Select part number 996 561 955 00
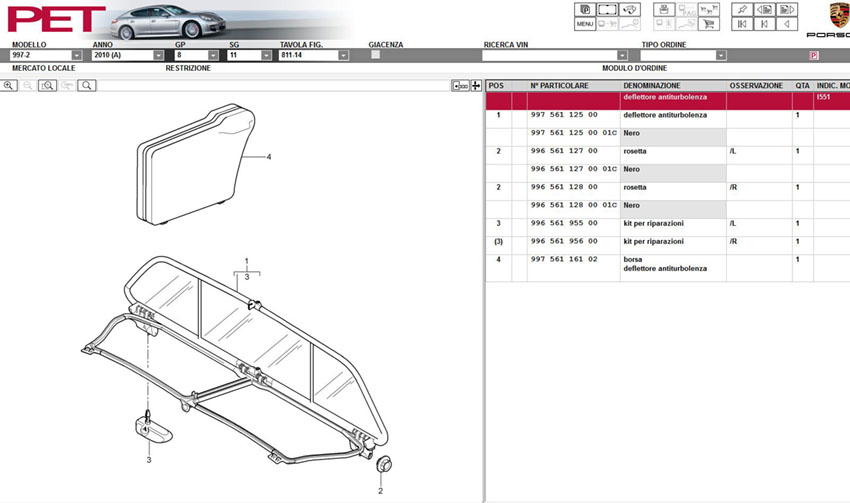 tap(564, 223)
